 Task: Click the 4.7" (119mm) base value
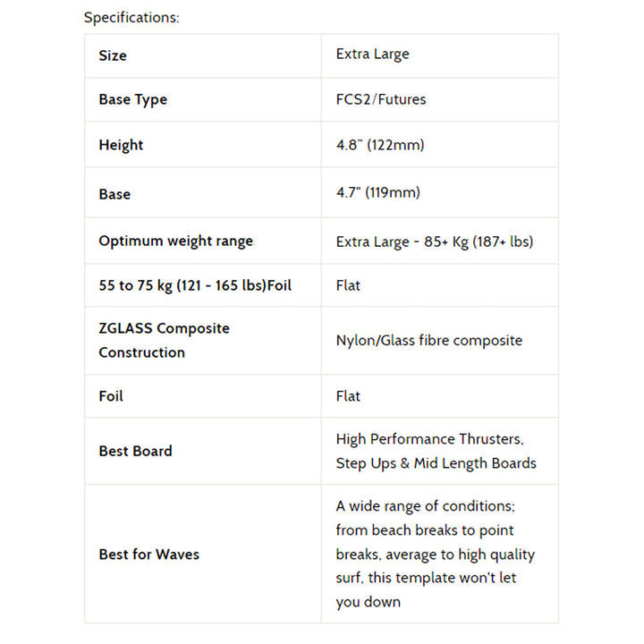pyautogui.click(x=377, y=192)
